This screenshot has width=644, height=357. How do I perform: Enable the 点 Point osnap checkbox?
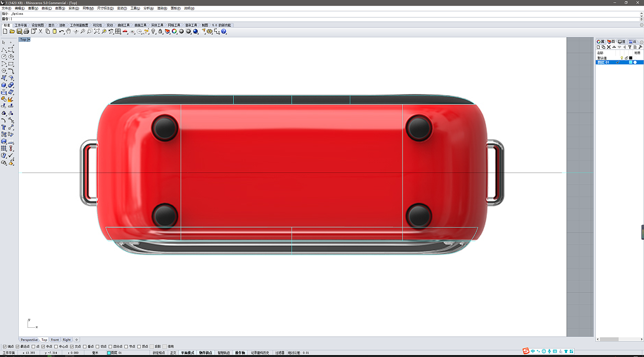34,346
